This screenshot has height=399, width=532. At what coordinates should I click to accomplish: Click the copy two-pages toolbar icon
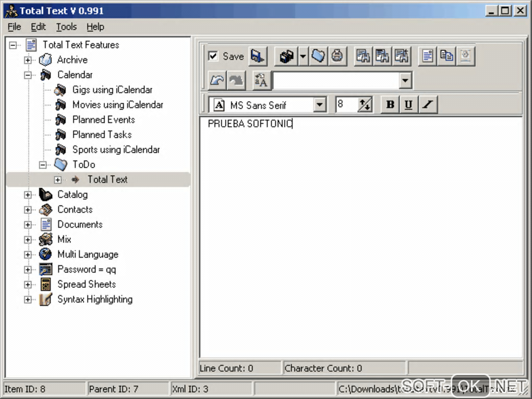[x=446, y=56]
